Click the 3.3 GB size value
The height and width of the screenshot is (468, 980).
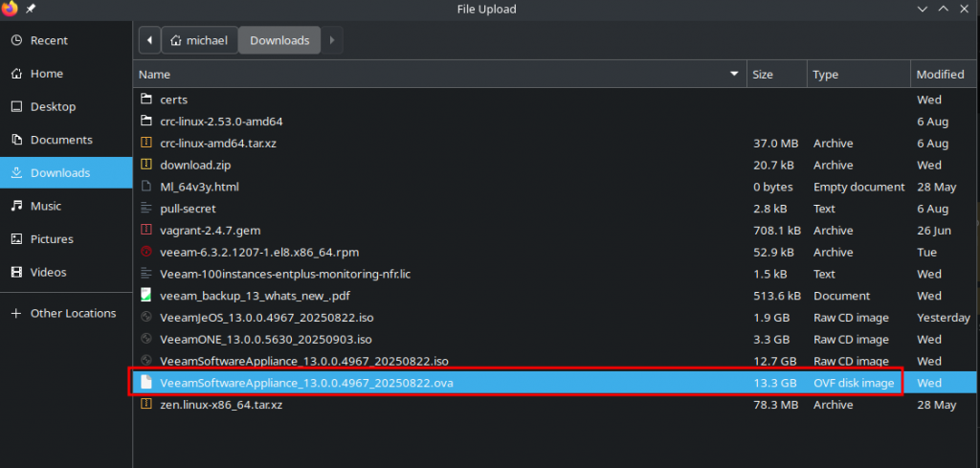click(771, 340)
